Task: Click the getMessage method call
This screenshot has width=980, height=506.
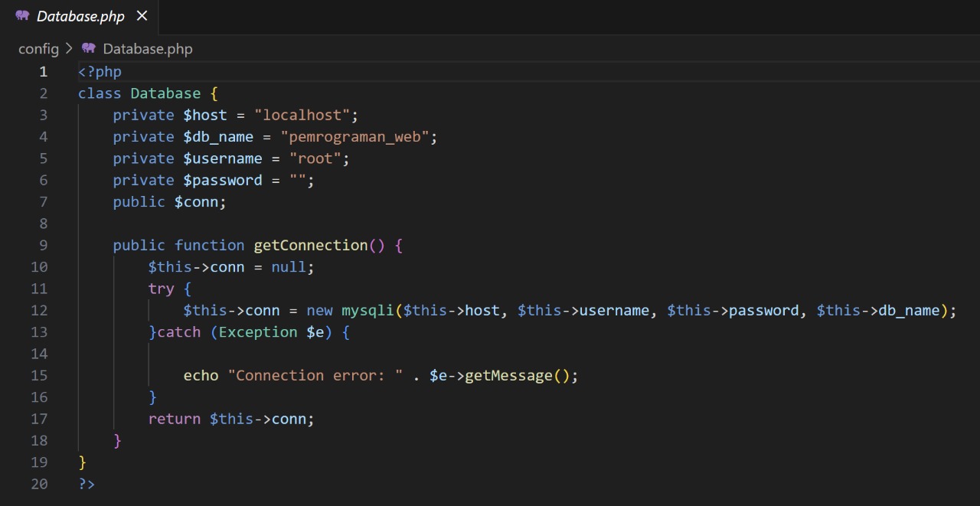Action: pyautogui.click(x=508, y=376)
